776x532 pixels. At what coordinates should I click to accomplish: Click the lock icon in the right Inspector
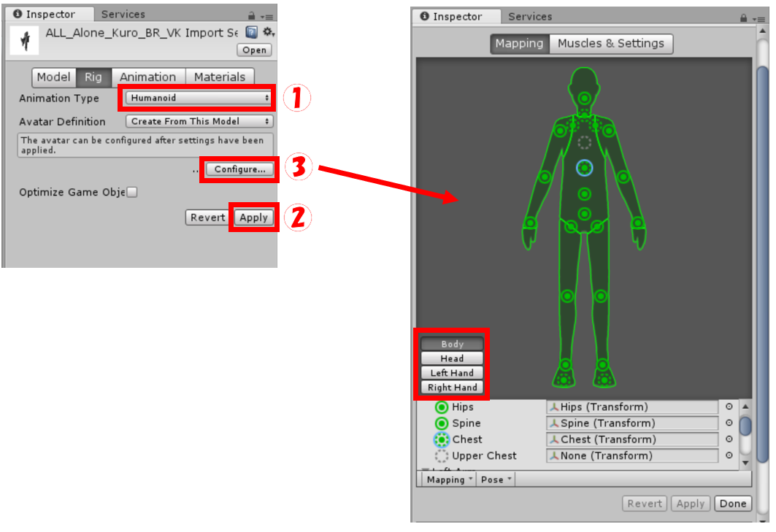pyautogui.click(x=744, y=18)
